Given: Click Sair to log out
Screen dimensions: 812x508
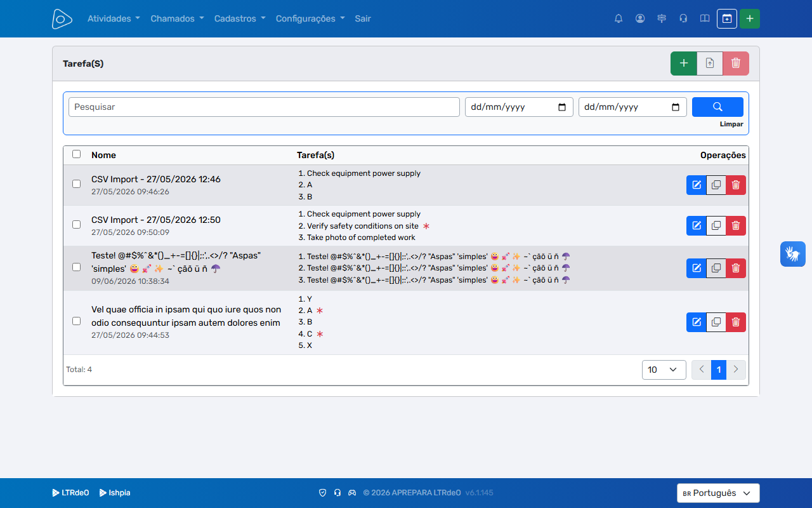Looking at the screenshot, I should click(x=363, y=18).
